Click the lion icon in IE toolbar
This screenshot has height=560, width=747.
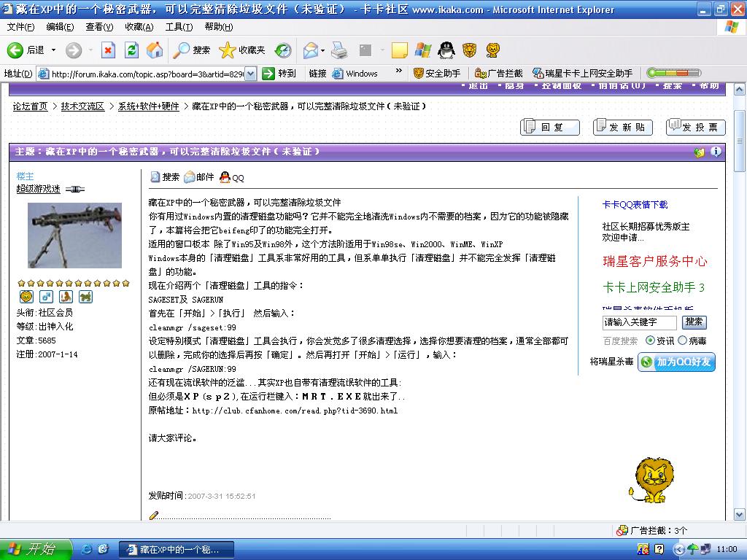pyautogui.click(x=493, y=50)
